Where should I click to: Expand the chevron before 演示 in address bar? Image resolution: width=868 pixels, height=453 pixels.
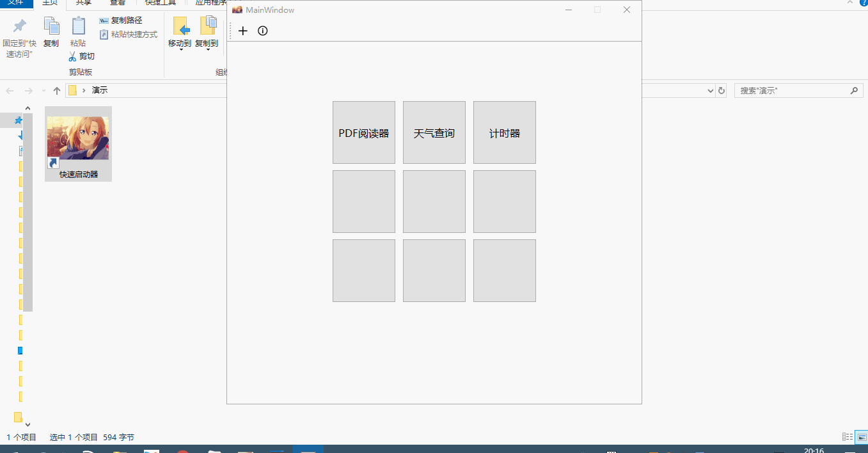pyautogui.click(x=84, y=91)
